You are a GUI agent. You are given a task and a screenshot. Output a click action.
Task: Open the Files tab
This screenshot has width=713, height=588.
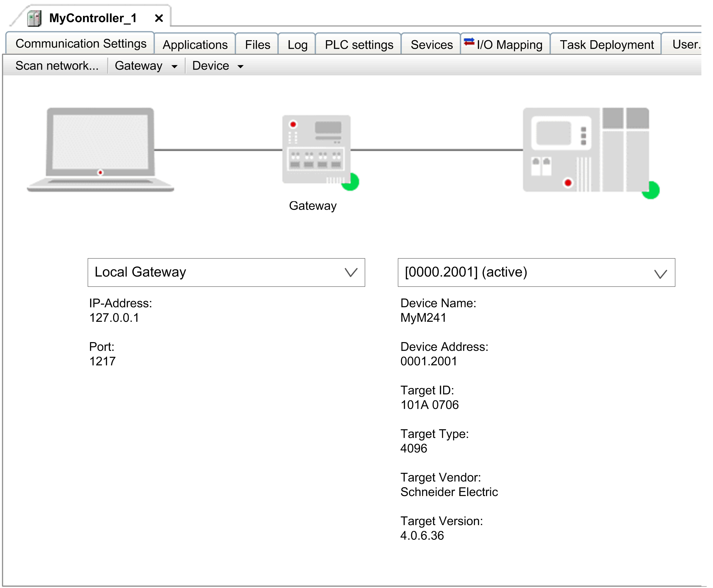[257, 45]
